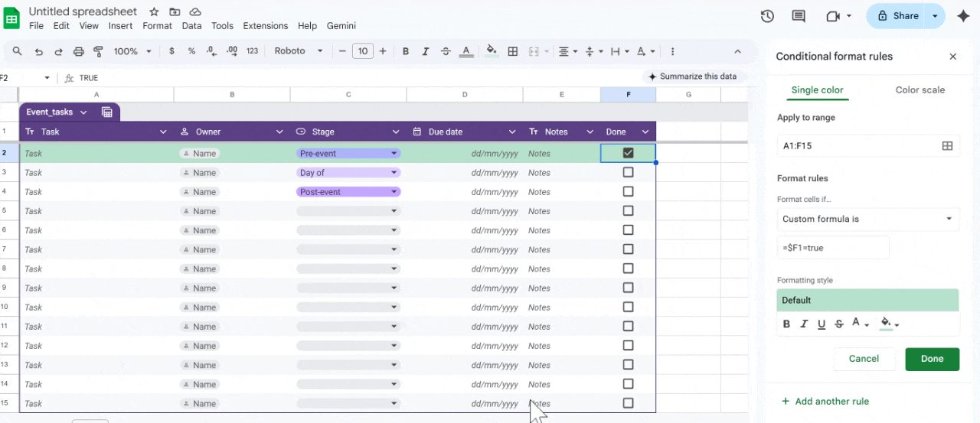Tick the Done checkbox in row 15
The image size is (980, 423).
[x=628, y=403]
